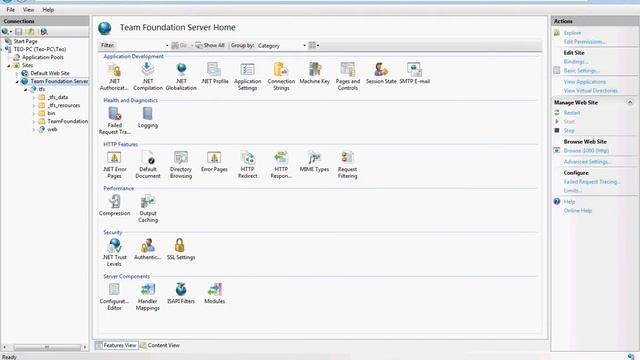Open Directory Browsing feature
The height and width of the screenshot is (360, 640).
pyautogui.click(x=181, y=164)
